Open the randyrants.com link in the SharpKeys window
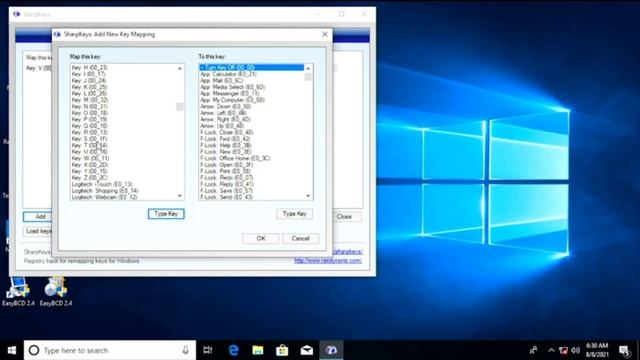This screenshot has width=640, height=360. click(x=328, y=260)
